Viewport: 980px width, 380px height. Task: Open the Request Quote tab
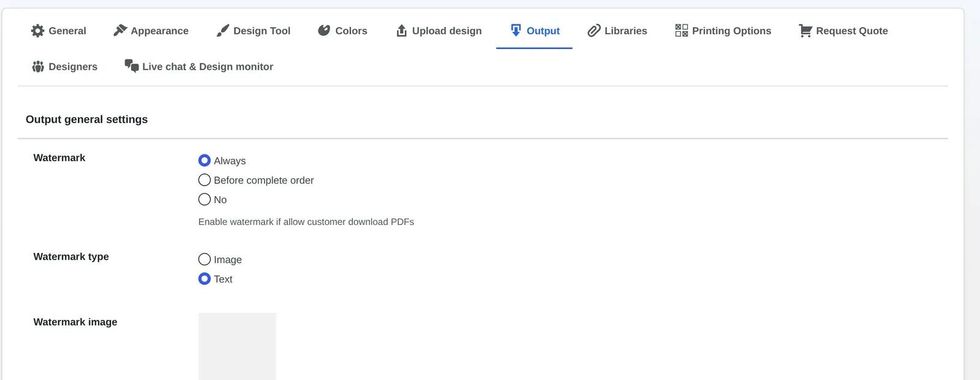[843, 31]
